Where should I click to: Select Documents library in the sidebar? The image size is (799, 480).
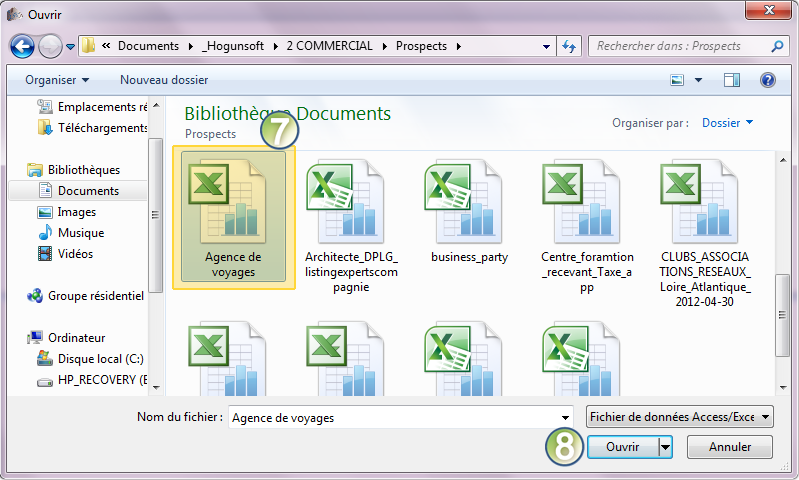(78, 191)
